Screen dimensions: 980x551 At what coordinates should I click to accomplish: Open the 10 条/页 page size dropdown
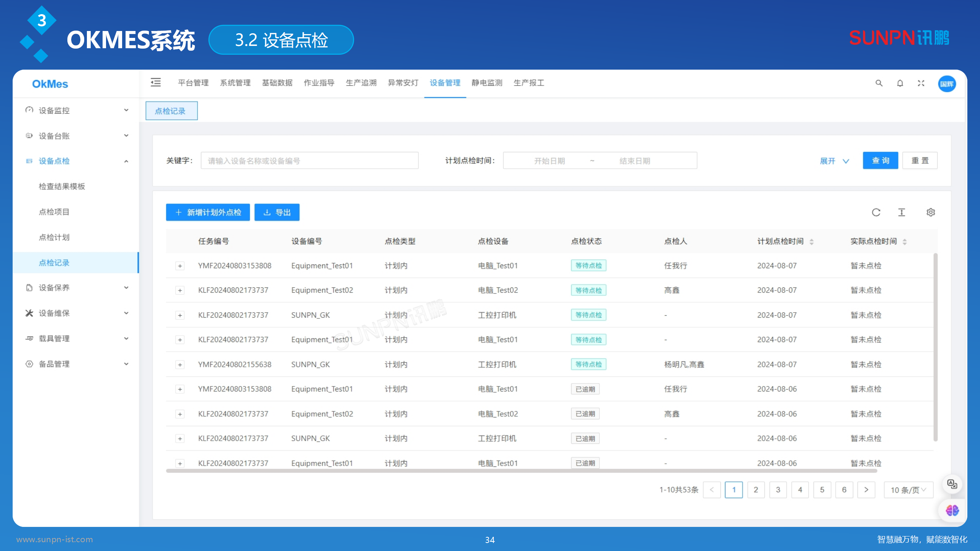[908, 490]
